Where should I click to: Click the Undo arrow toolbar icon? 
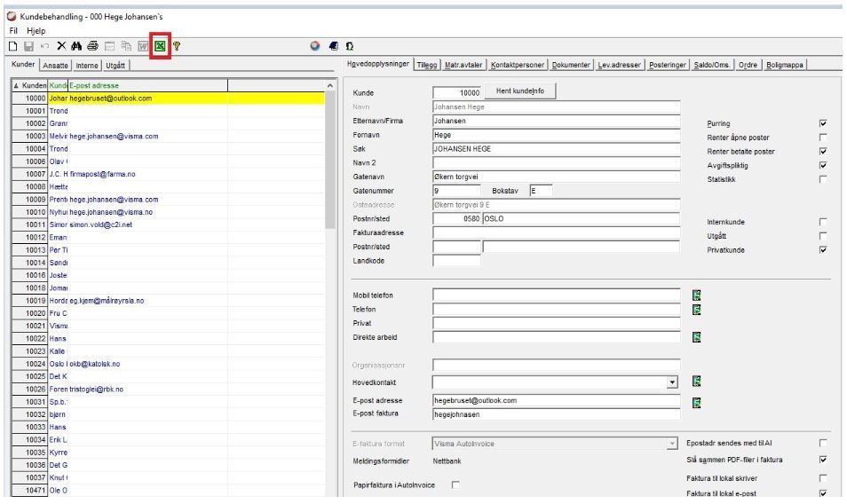click(x=44, y=46)
